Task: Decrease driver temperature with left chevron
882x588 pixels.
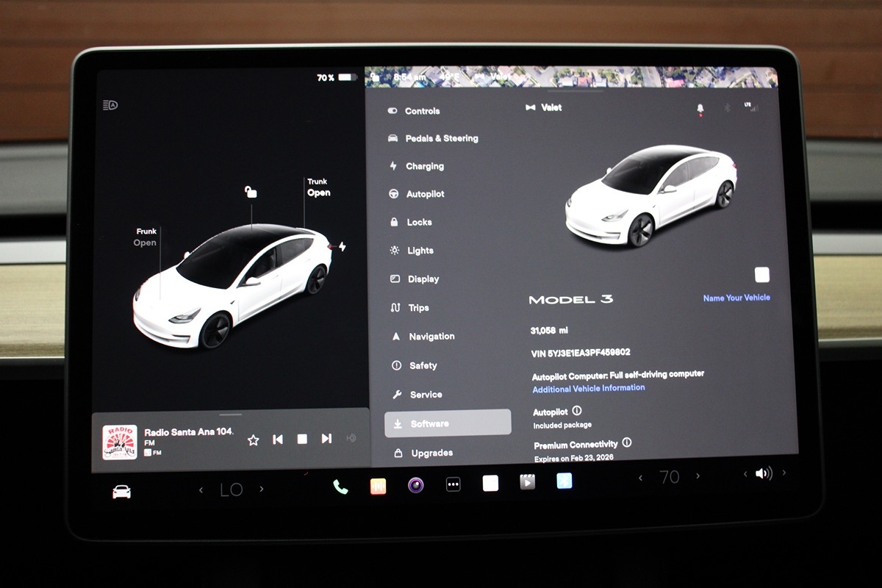Action: (x=201, y=490)
